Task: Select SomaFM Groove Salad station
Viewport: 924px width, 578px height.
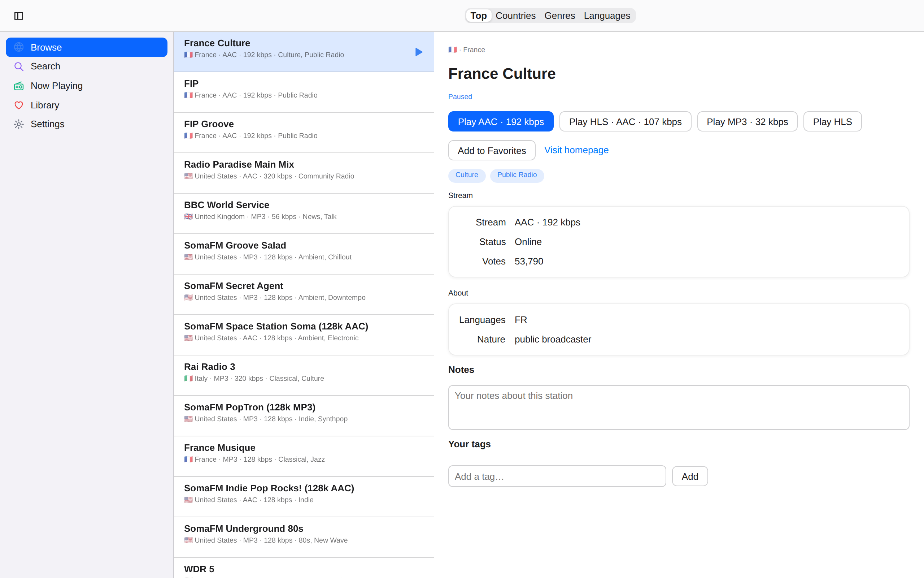Action: [304, 254]
